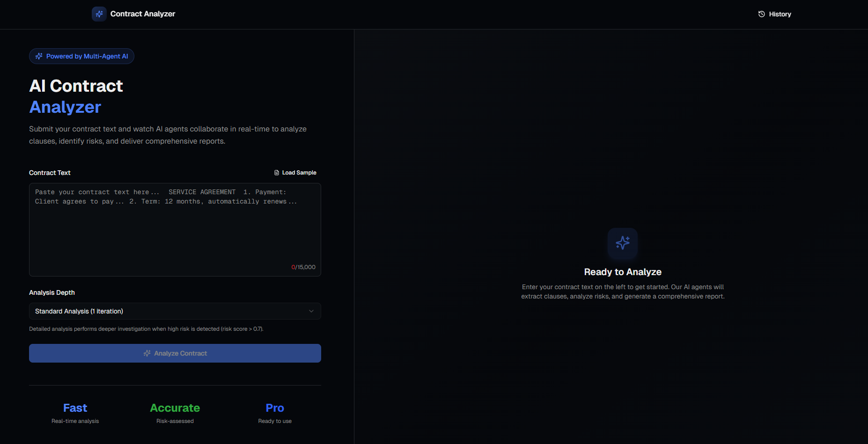
Task: Click the History label in top-right corner
Action: click(x=780, y=14)
